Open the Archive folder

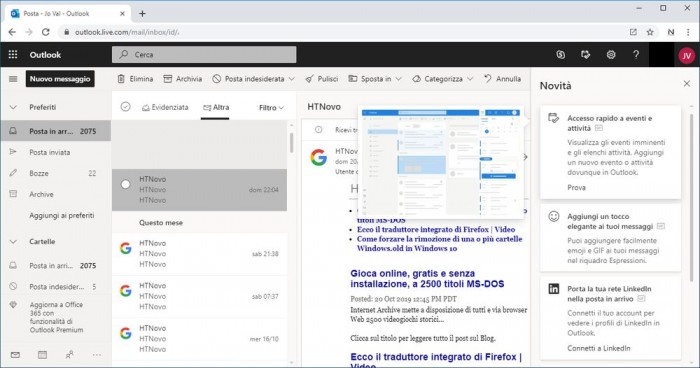click(56, 194)
